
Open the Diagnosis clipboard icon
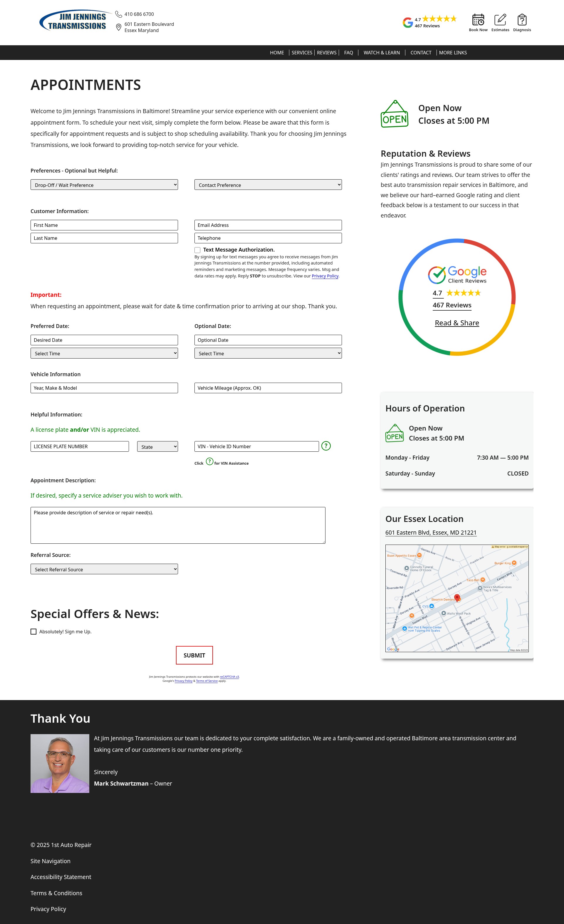522,19
